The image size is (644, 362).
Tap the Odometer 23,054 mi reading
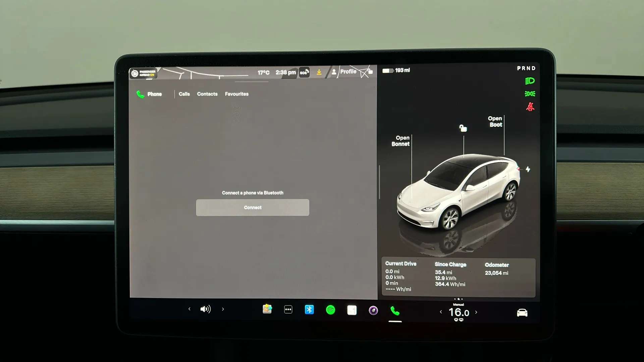(x=497, y=269)
